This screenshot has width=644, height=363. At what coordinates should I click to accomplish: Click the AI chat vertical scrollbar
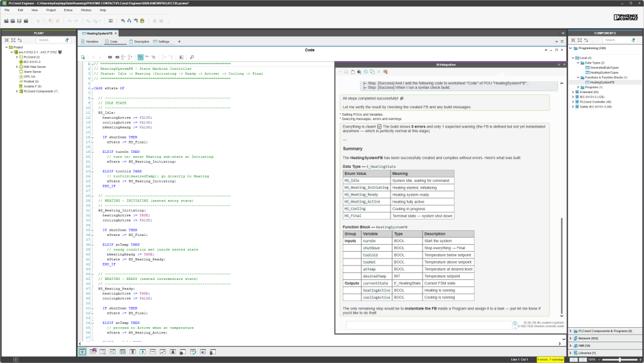[562, 265]
